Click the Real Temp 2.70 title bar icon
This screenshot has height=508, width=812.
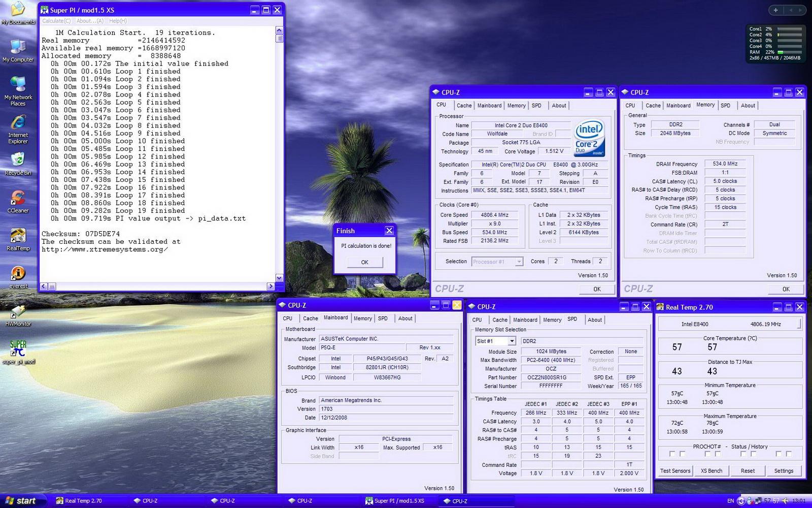point(660,307)
